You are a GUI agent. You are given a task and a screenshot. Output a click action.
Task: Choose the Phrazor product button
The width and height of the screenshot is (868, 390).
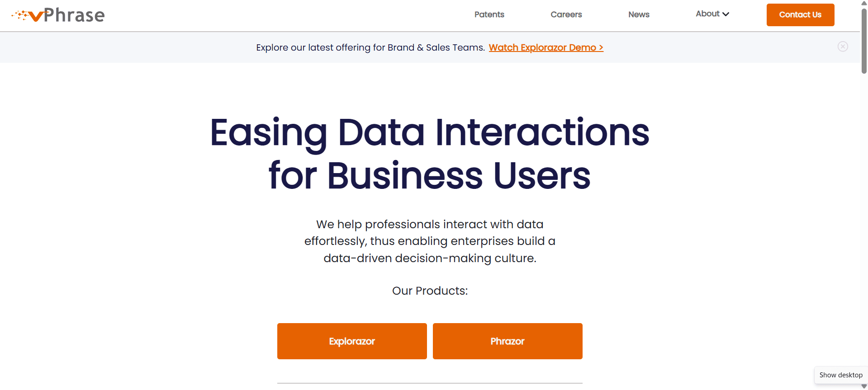tap(508, 341)
